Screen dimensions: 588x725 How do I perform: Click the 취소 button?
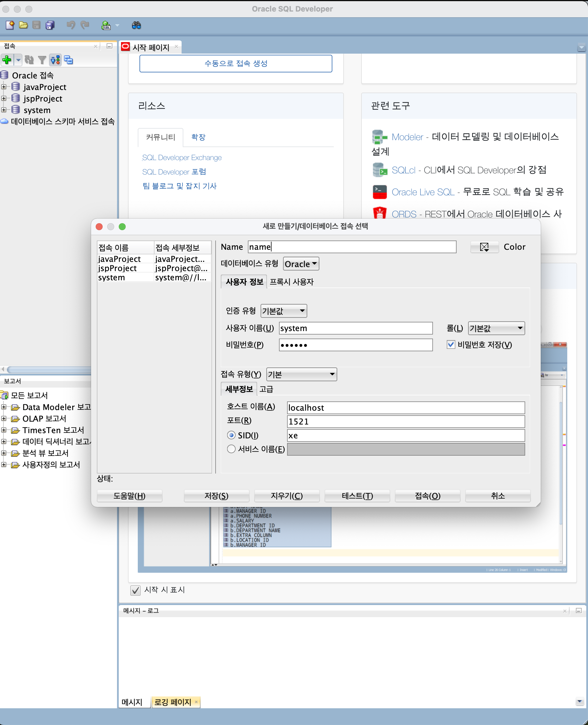[x=497, y=496]
